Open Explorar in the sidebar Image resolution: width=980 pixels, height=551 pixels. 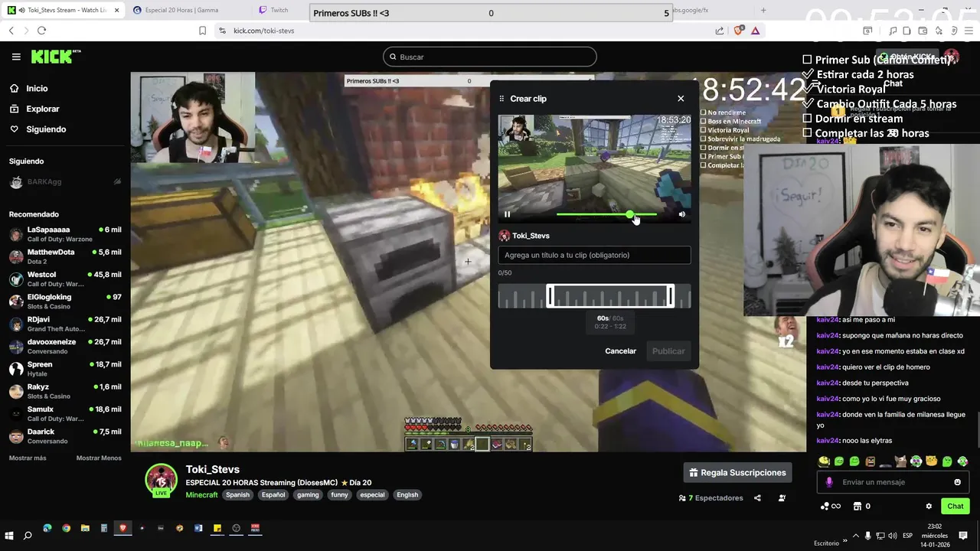click(x=42, y=109)
